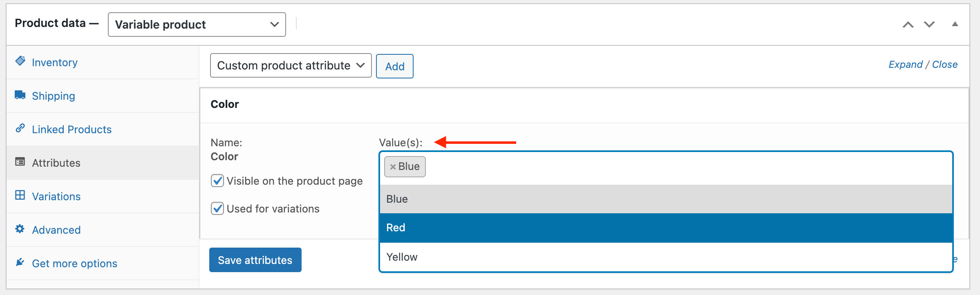Click the Advanced gear icon
The image size is (980, 295).
20,229
